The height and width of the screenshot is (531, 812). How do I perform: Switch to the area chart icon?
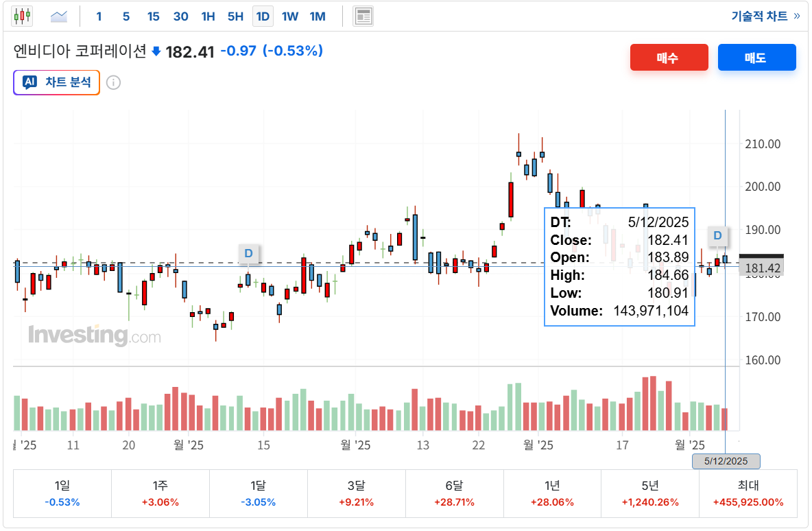point(58,16)
